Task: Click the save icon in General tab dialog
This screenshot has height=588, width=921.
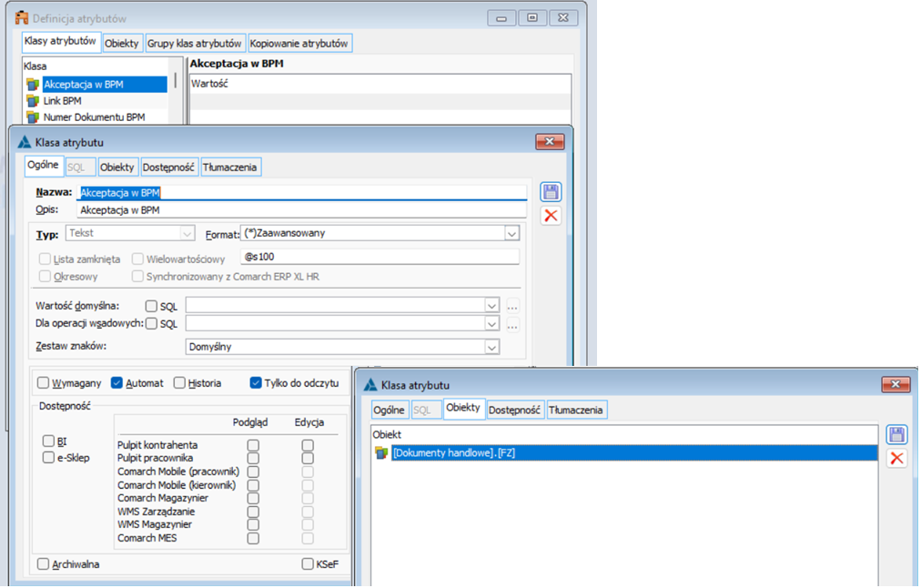Action: coord(551,192)
